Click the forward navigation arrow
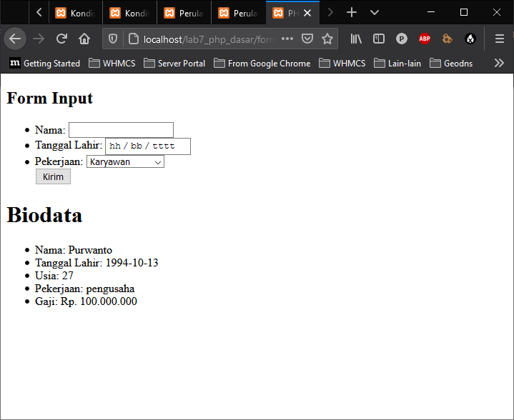Screen dimensions: 514x420 tap(39, 39)
